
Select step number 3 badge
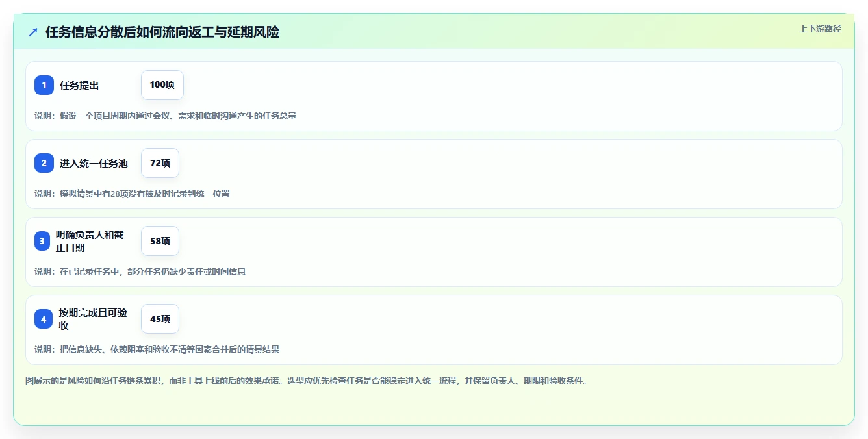click(42, 241)
